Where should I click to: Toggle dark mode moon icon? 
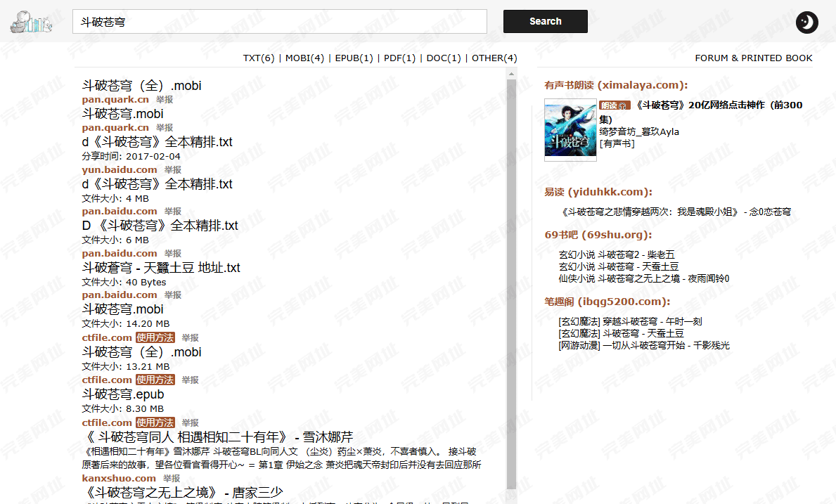(806, 22)
